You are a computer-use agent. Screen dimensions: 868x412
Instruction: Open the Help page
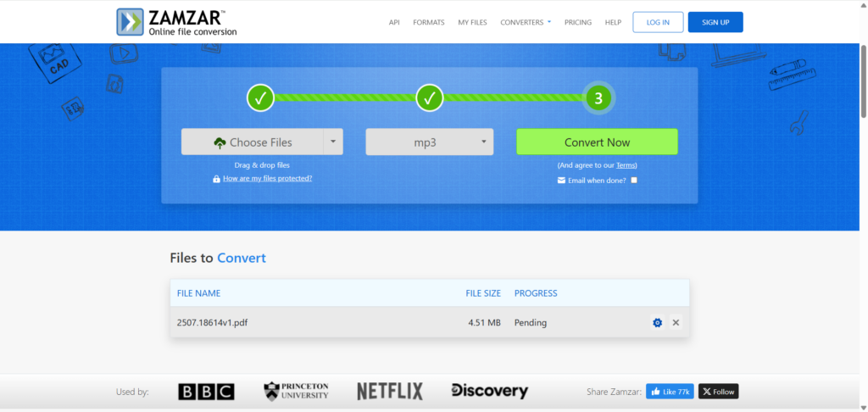tap(613, 22)
